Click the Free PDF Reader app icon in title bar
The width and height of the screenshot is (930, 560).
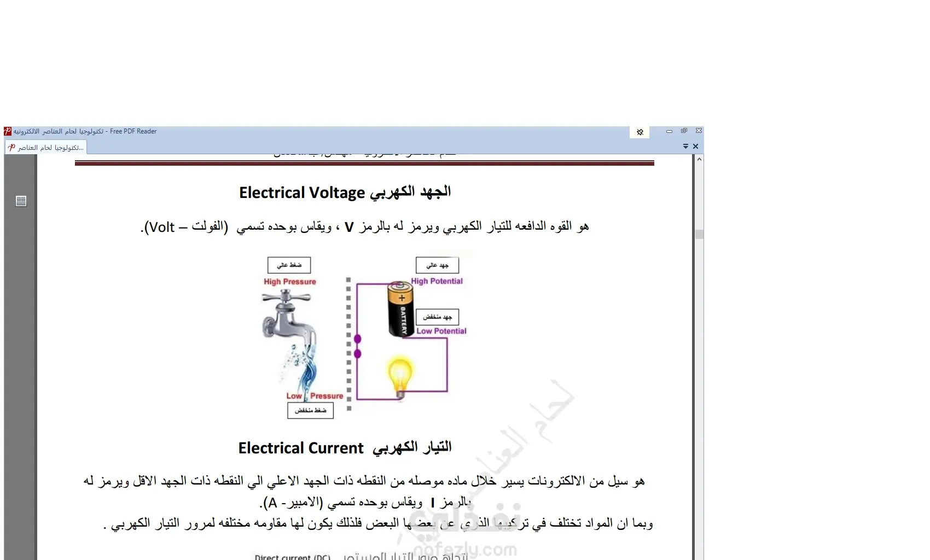(x=8, y=131)
